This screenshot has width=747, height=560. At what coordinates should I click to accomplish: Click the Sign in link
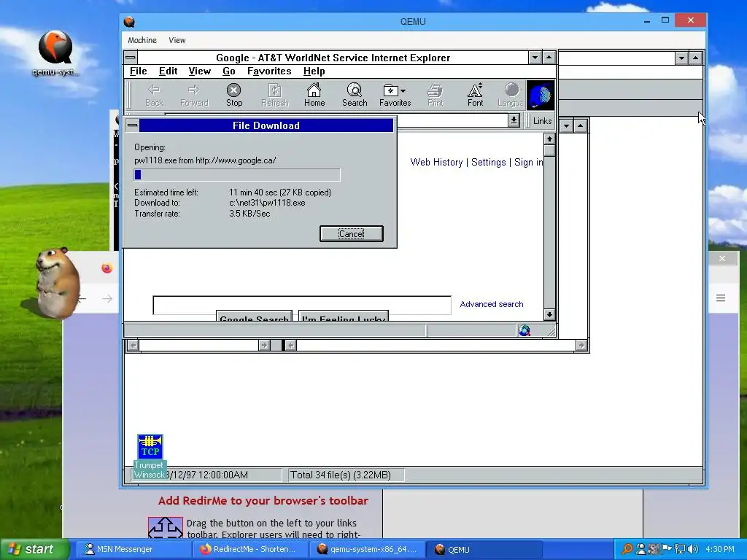click(x=528, y=163)
